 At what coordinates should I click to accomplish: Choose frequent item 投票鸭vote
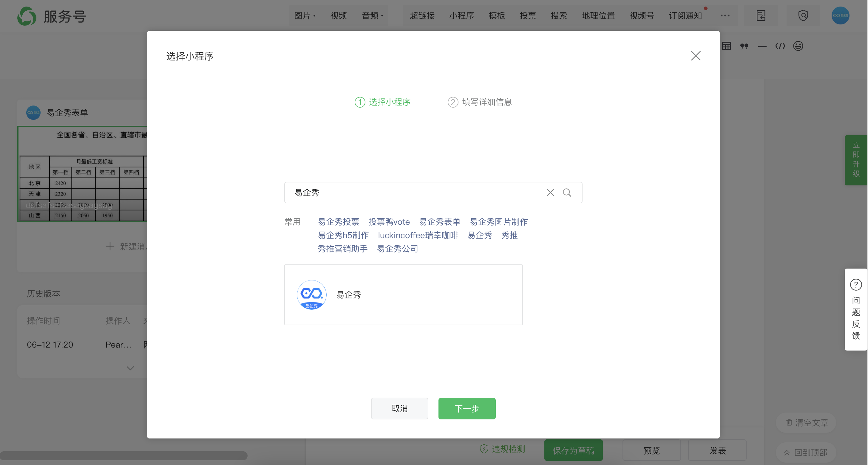(389, 222)
